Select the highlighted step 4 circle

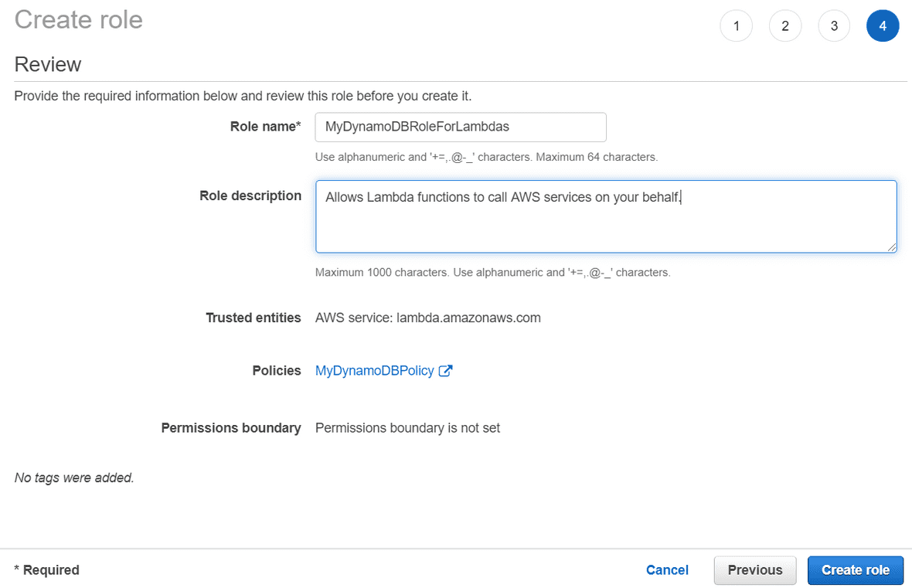coord(883,25)
